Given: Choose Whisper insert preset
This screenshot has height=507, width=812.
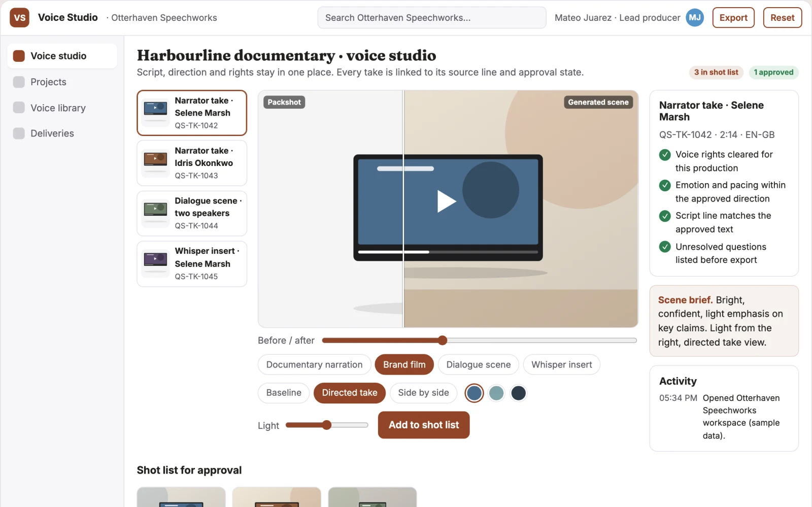Looking at the screenshot, I should (x=562, y=364).
